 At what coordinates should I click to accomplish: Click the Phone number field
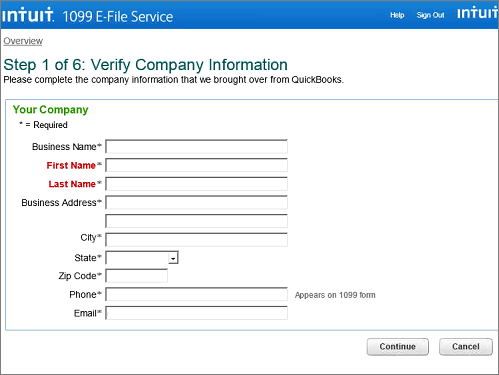coord(196,295)
